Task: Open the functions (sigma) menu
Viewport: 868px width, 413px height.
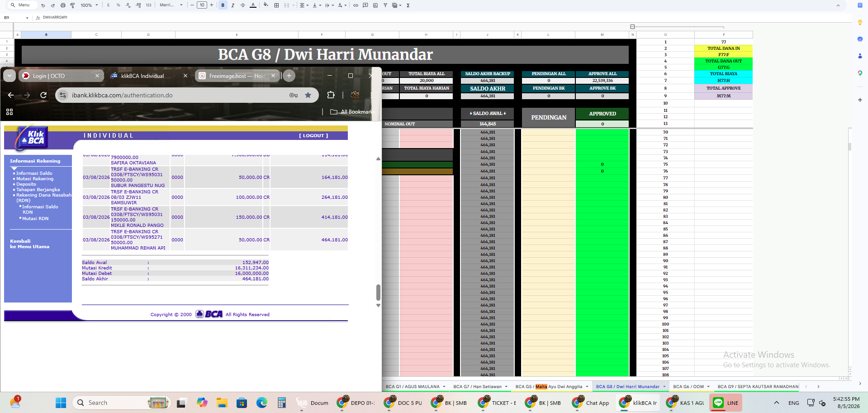Action: [408, 5]
